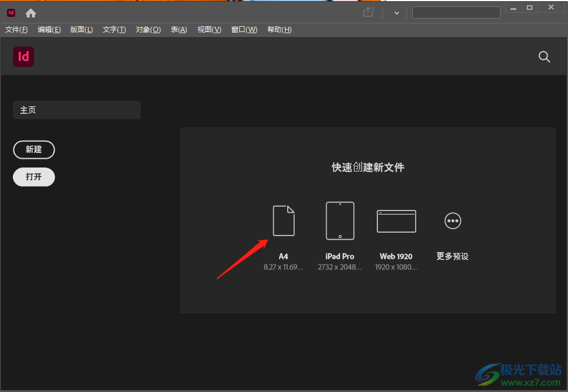Open the 窗口(W) menu
The height and width of the screenshot is (392, 568).
[244, 30]
